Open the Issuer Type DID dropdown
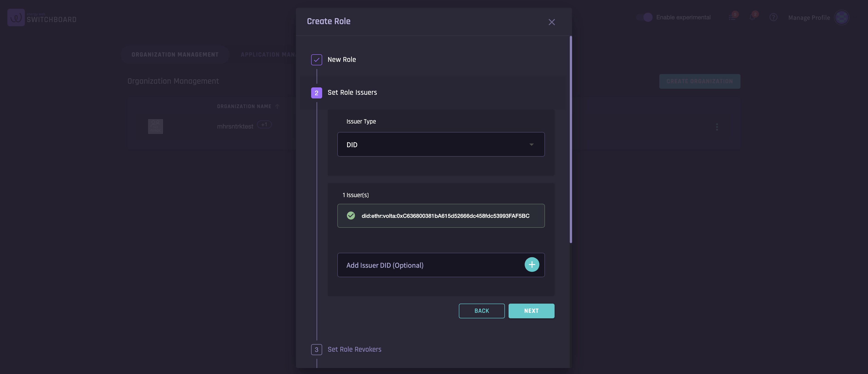 coord(441,144)
